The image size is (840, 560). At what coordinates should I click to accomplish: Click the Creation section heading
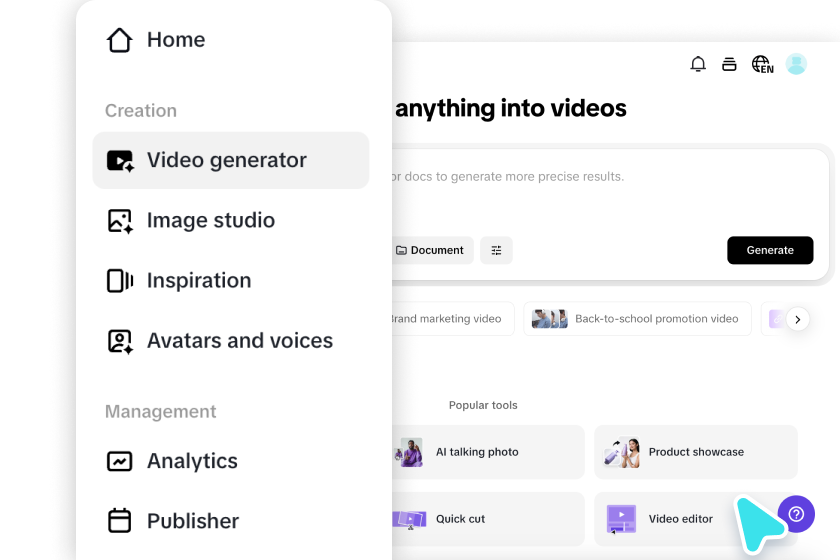click(140, 111)
